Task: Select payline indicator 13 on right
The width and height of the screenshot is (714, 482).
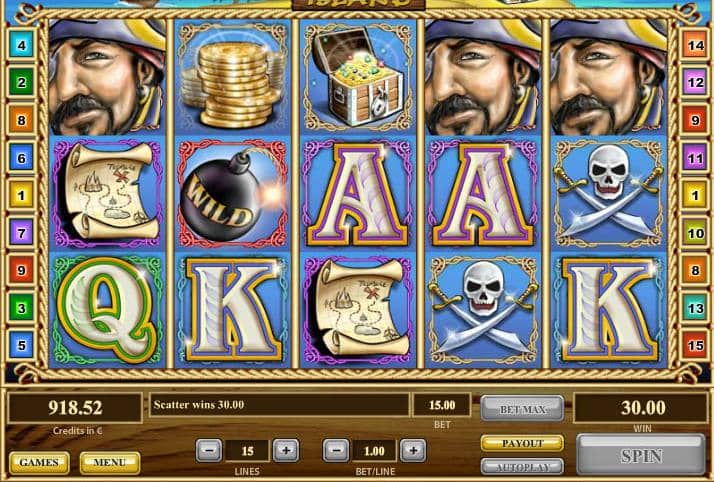Action: click(x=694, y=308)
